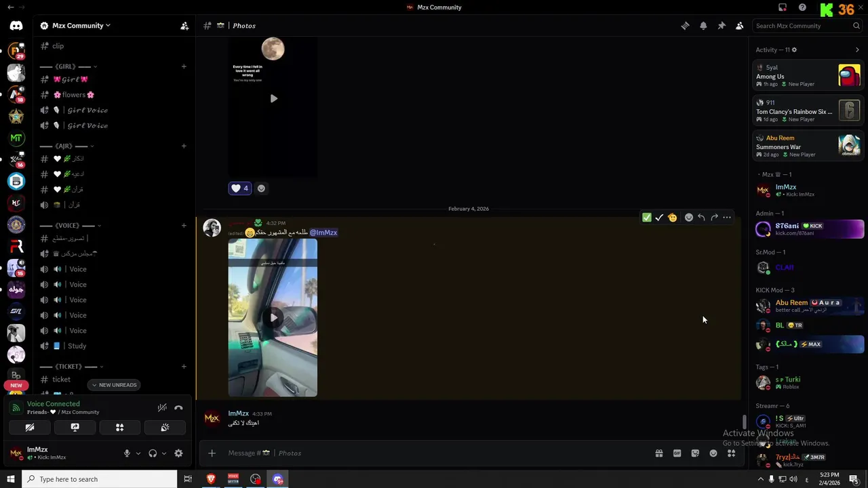Image resolution: width=868 pixels, height=488 pixels.
Task: Open Summoners War activity card
Action: [x=808, y=146]
